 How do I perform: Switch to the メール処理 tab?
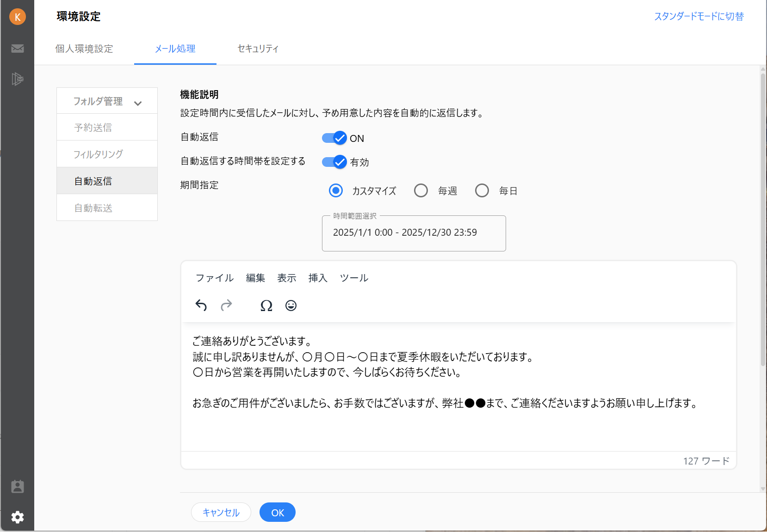click(x=175, y=49)
